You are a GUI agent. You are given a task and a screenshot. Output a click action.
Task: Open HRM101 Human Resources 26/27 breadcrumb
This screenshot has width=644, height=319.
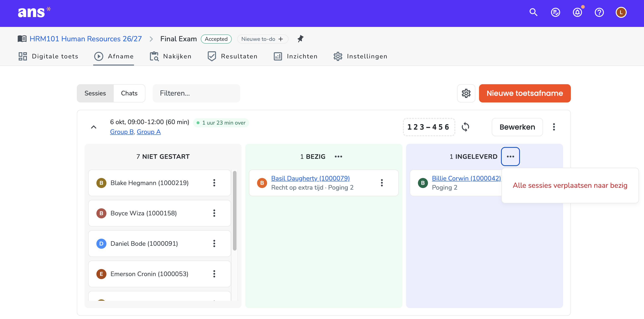tap(86, 39)
